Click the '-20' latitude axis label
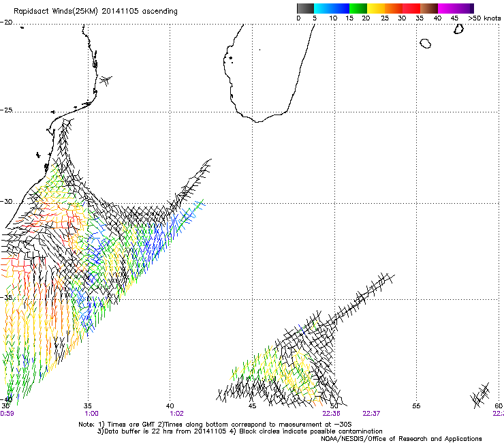This screenshot has width=504, height=443. (6, 22)
